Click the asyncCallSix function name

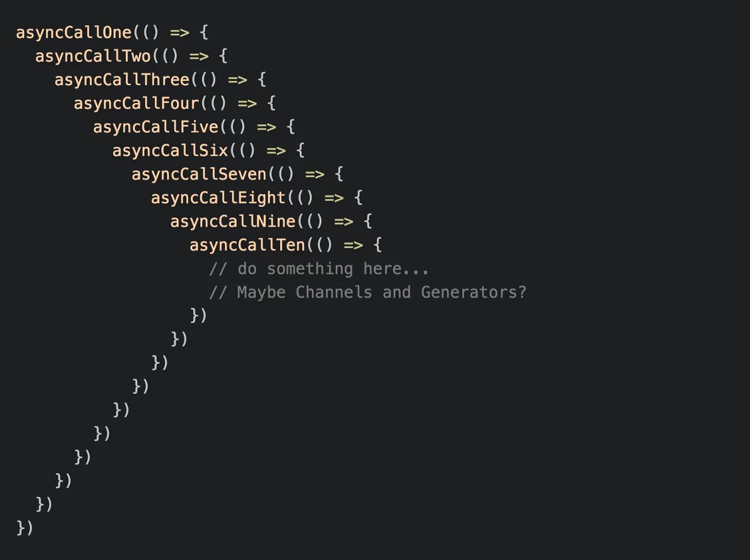tap(170, 151)
